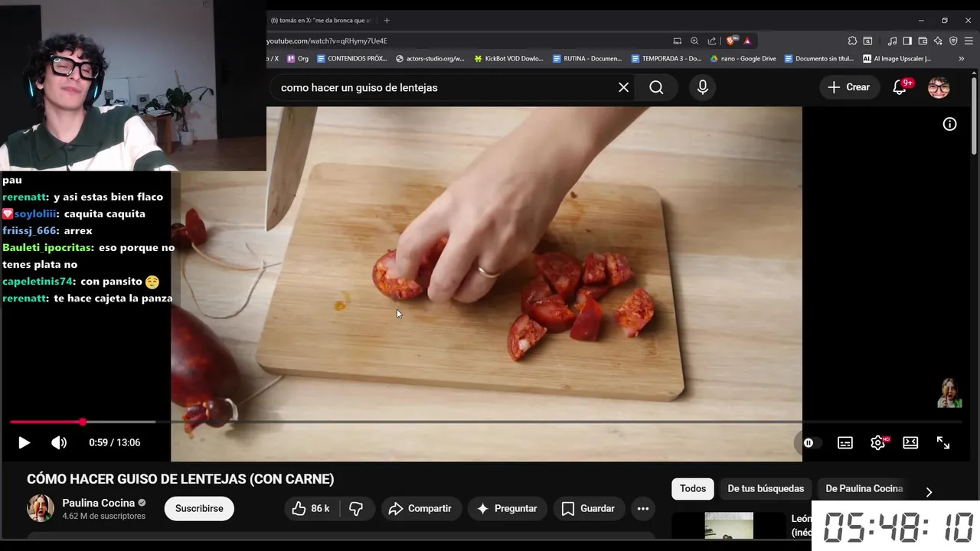
Task: Clear the YouTube search box text
Action: [623, 87]
